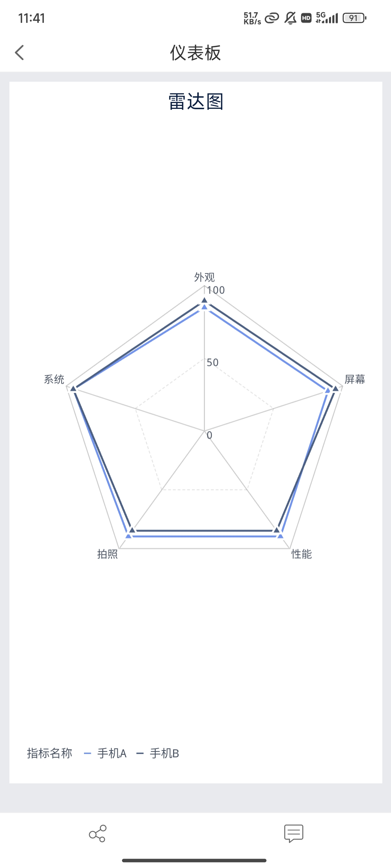
Task: Tap the light blue data point at 性能
Action: [x=280, y=536]
